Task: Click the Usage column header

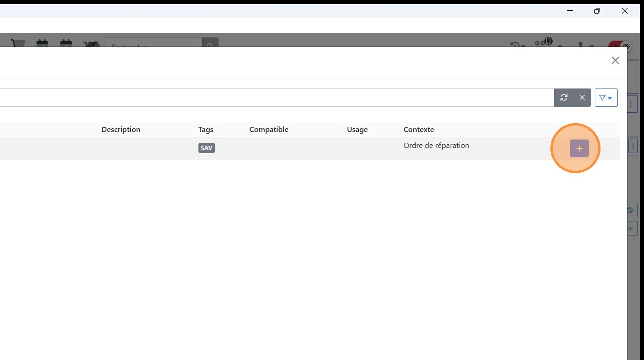Action: point(357,130)
